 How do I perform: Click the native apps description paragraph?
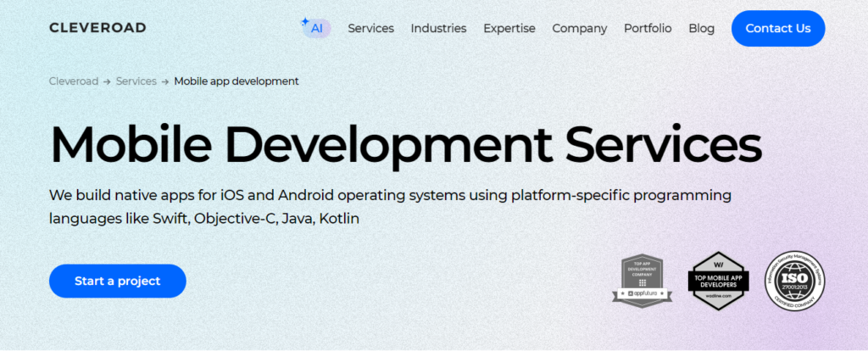tap(390, 207)
